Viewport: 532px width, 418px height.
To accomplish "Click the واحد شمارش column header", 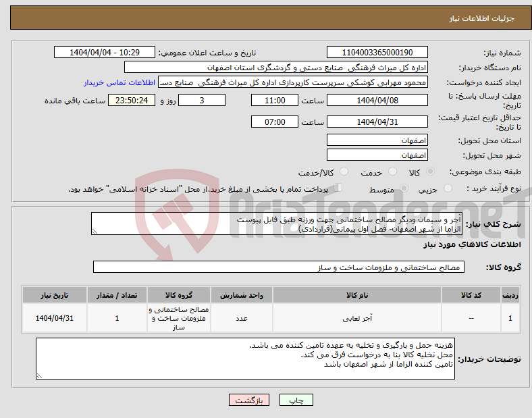I will tap(242, 295).
